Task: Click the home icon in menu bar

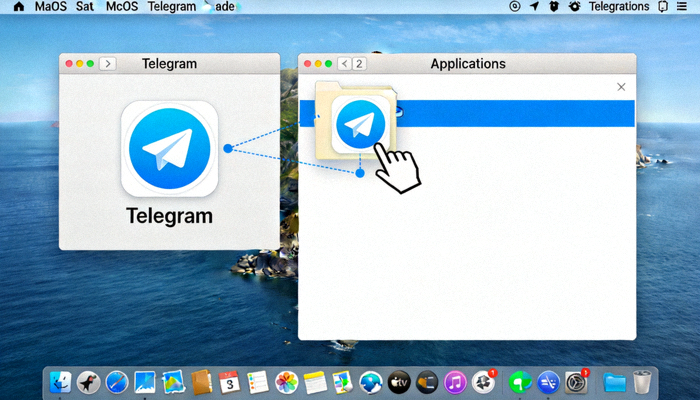Action: [19, 7]
